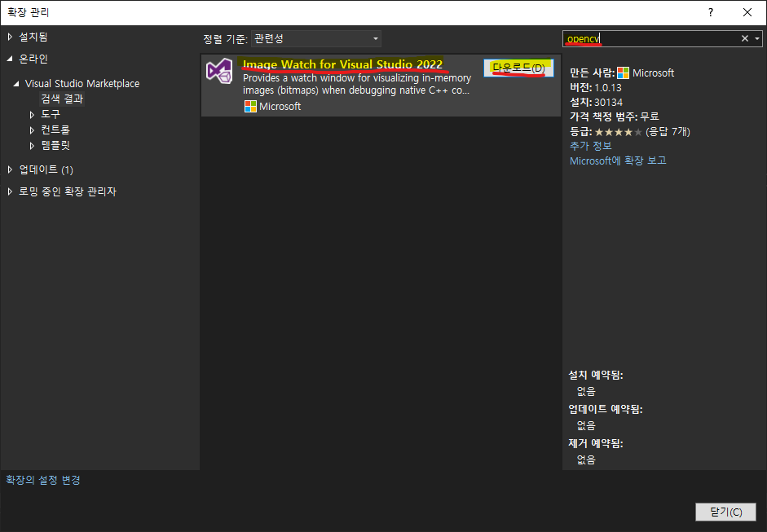767x532 pixels.
Task: Click the 업데이트 예약됨 label
Action: tap(605, 409)
